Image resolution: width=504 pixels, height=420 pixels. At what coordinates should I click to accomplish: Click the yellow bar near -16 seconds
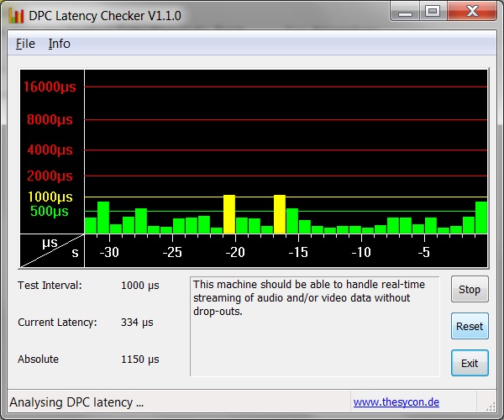click(x=280, y=214)
